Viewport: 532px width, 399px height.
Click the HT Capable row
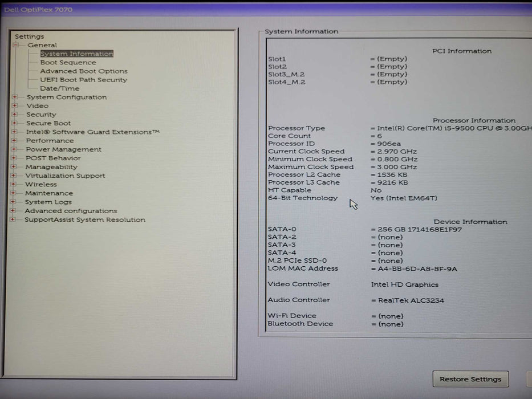[x=325, y=190]
